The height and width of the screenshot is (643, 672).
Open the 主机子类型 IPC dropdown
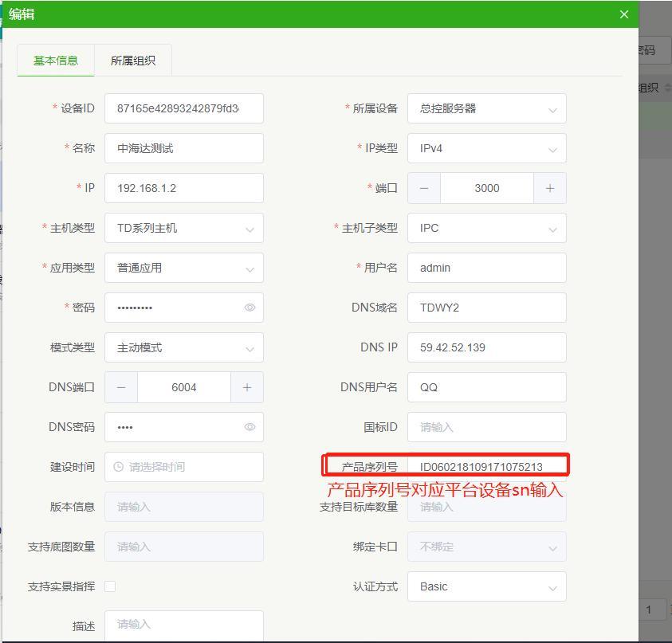point(486,228)
